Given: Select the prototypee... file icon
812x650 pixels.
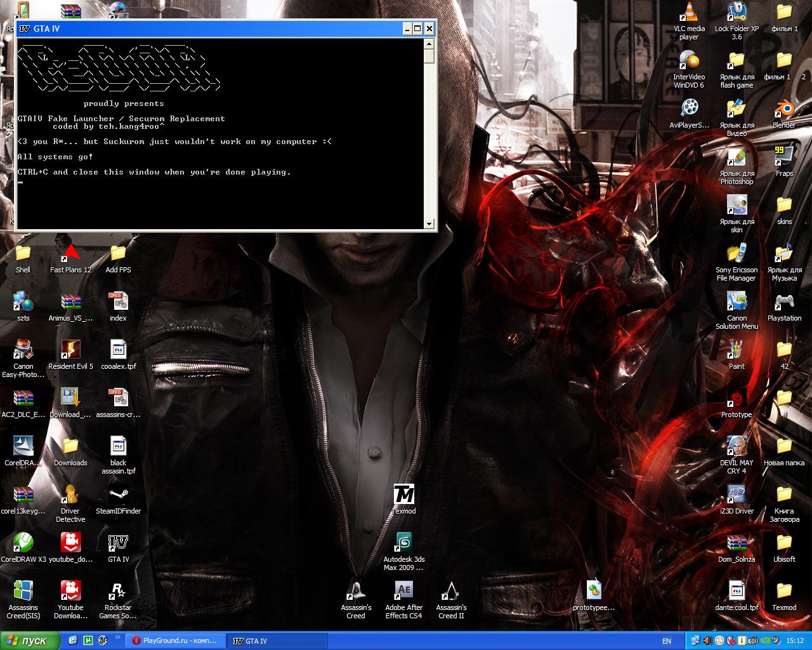Looking at the screenshot, I should pos(594,595).
